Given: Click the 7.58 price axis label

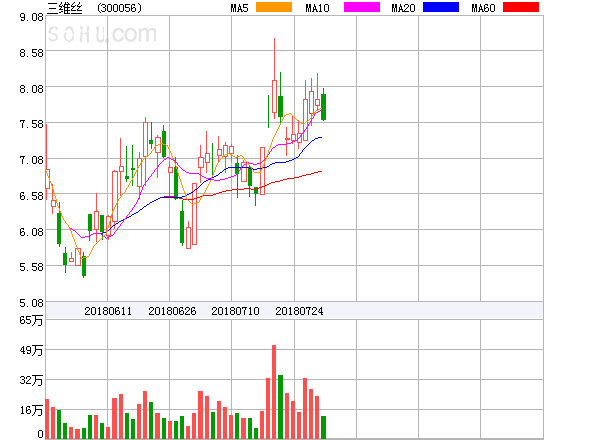Looking at the screenshot, I should (31, 124).
